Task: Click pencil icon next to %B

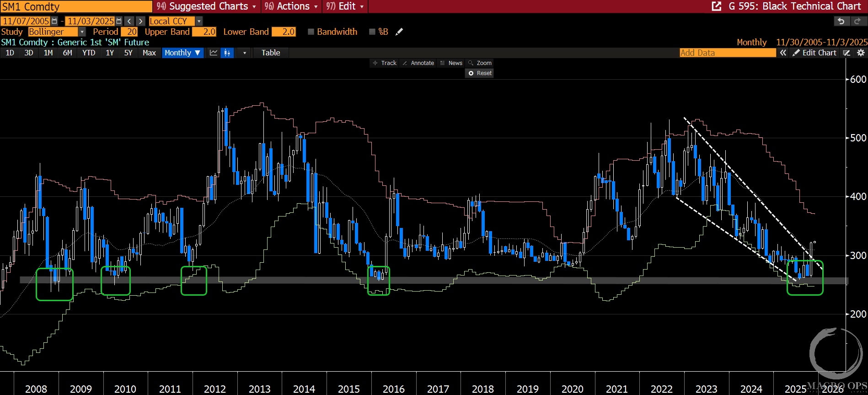Action: coord(399,32)
